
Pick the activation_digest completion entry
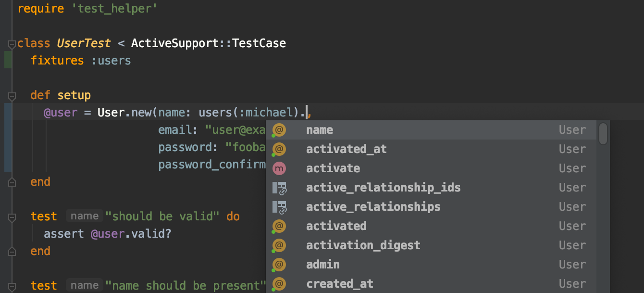click(363, 245)
